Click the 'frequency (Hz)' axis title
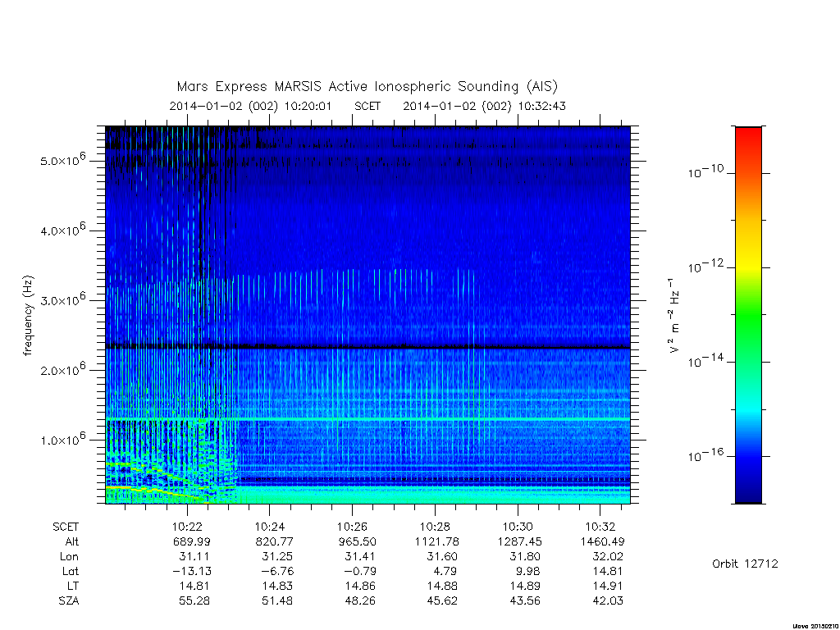 coord(28,316)
